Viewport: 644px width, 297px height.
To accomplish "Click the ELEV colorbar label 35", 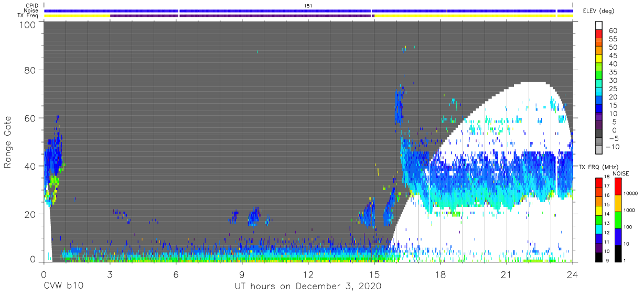I will point(613,72).
